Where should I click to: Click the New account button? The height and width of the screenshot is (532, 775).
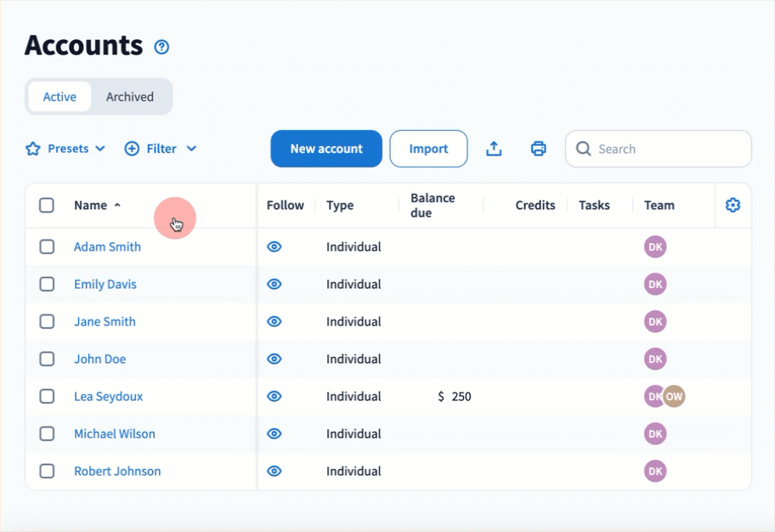point(326,149)
